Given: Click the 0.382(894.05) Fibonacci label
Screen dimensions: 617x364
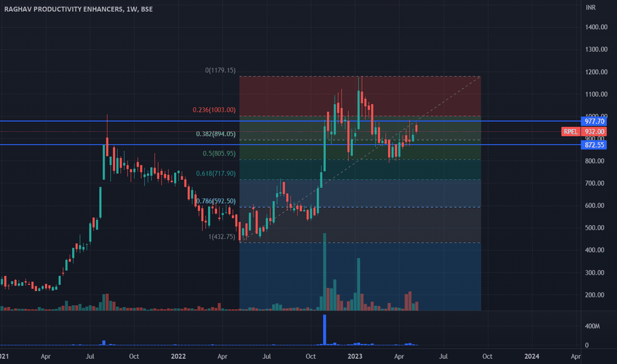Looking at the screenshot, I should coord(216,134).
